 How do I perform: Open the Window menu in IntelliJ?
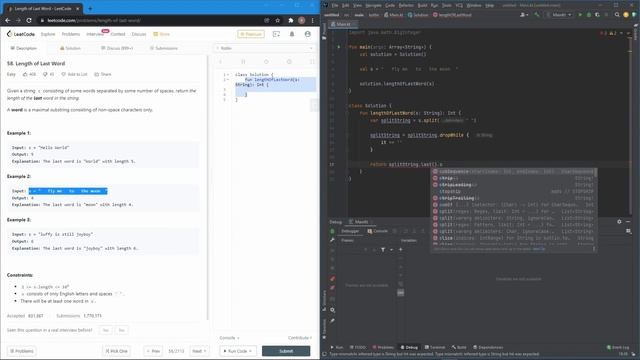pyautogui.click(x=473, y=5)
